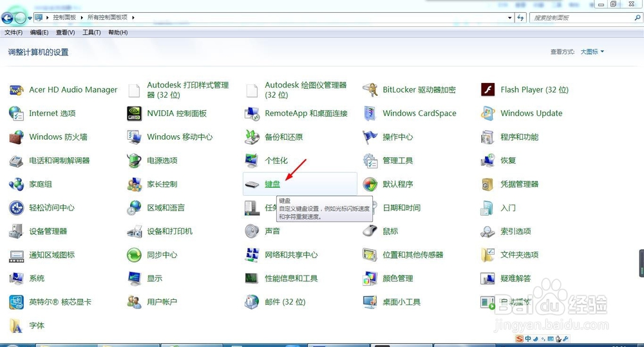This screenshot has height=347, width=644.
Task: Open the 家长控制 icon
Action: click(x=135, y=184)
